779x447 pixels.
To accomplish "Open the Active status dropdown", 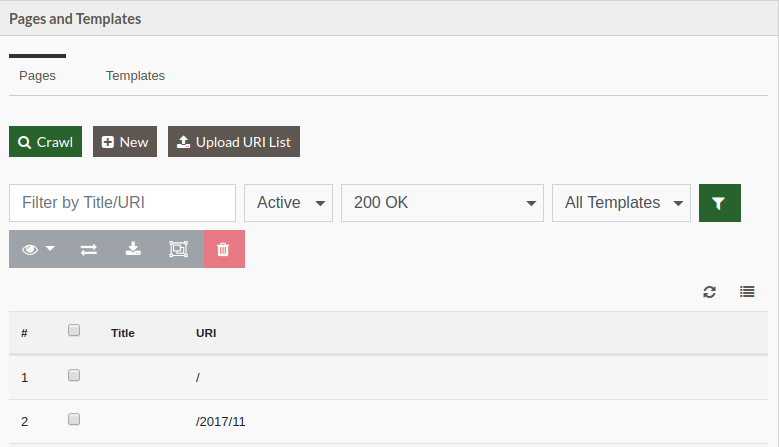I will 288,203.
